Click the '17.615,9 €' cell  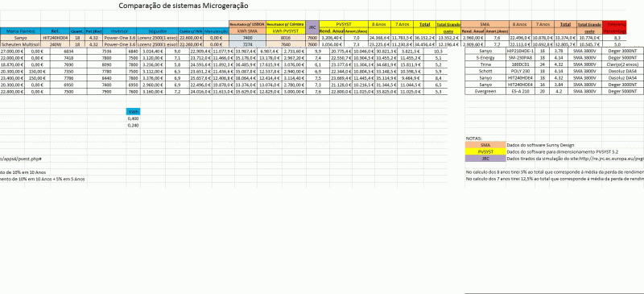tap(270, 64)
